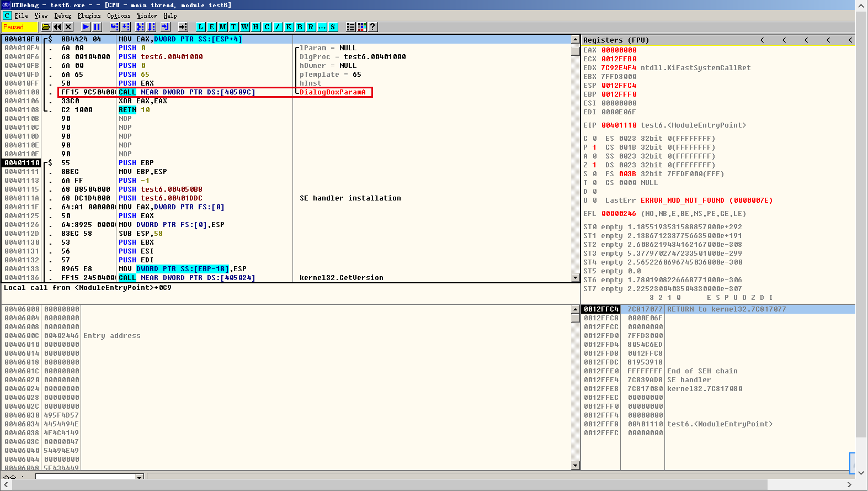Click the Open file toolbar icon
This screenshot has width=868, height=491.
click(x=46, y=27)
